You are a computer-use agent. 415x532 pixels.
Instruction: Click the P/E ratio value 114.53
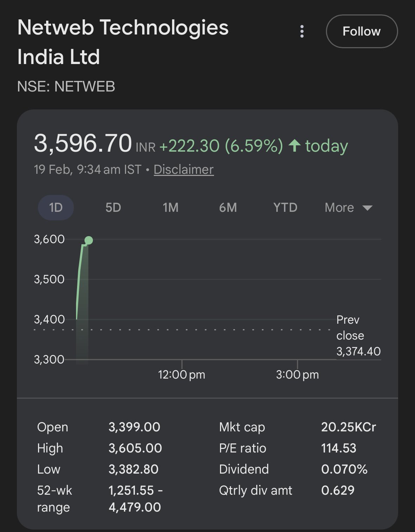(x=339, y=448)
